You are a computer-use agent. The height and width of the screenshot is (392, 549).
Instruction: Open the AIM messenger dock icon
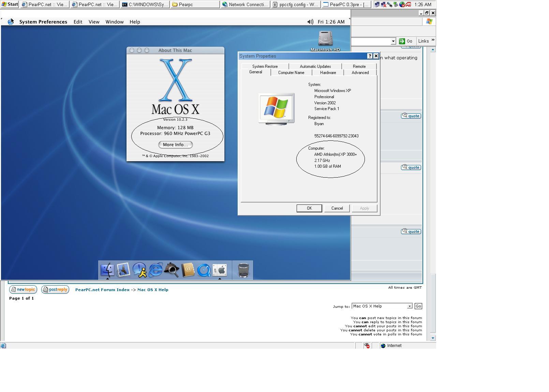pyautogui.click(x=139, y=270)
